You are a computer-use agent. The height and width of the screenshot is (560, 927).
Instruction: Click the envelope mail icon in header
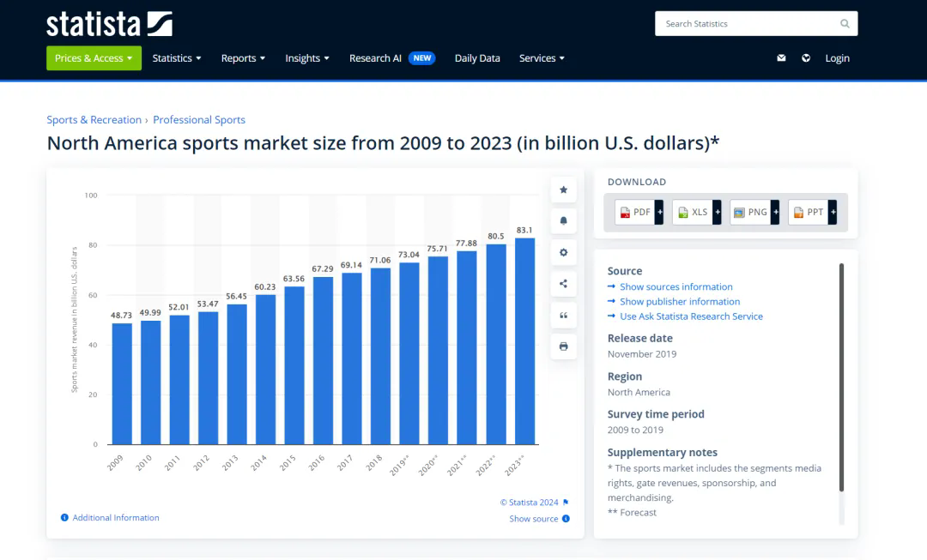781,58
